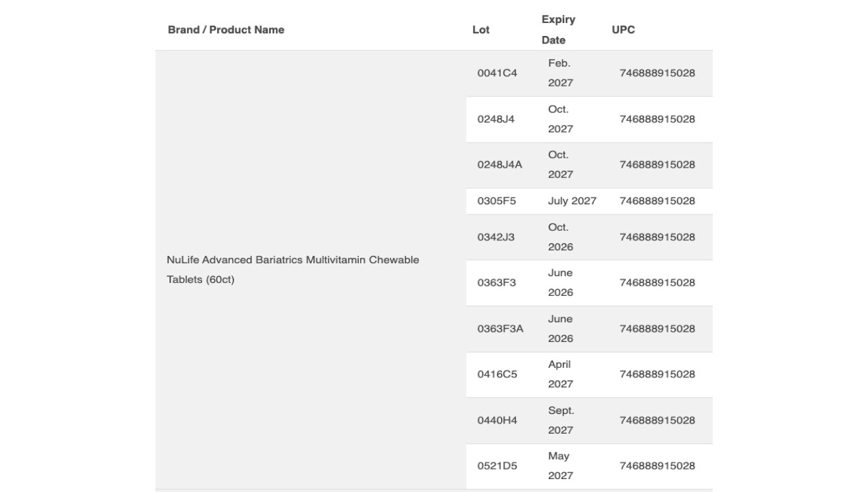Click lot number 0416C5
The image size is (868, 492).
(x=497, y=375)
